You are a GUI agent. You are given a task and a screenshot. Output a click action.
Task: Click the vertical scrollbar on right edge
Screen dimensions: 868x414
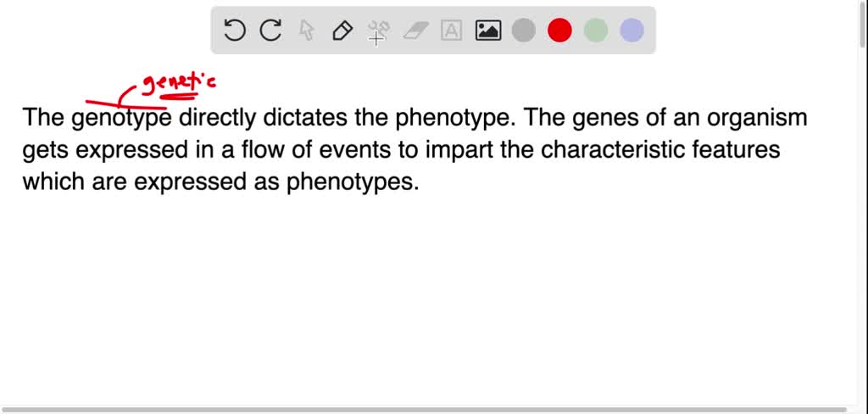click(863, 51)
